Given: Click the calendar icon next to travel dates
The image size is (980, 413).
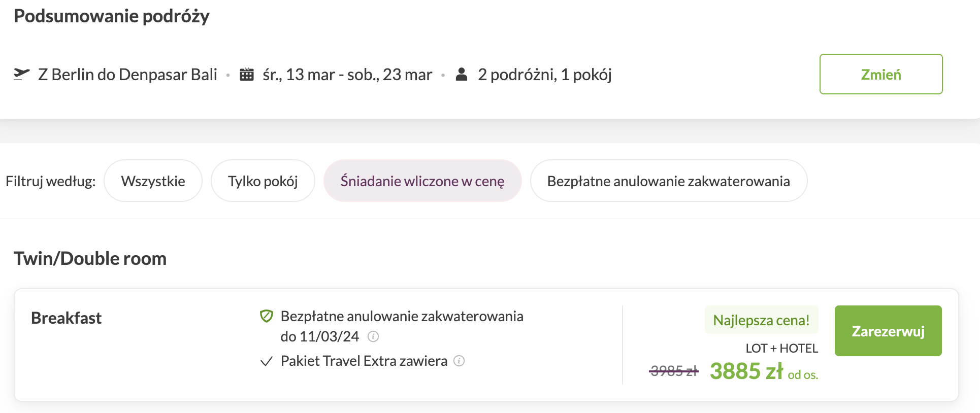Looking at the screenshot, I should click(247, 75).
